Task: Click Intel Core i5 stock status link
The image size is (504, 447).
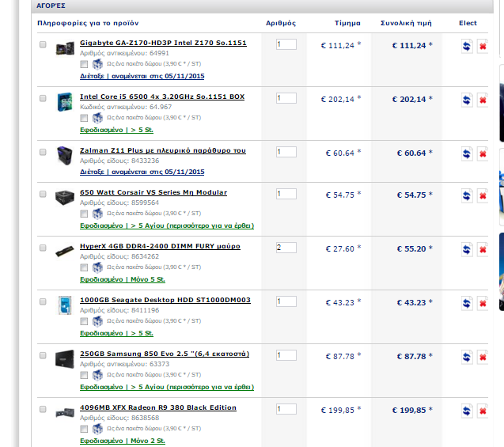Action: [x=116, y=130]
